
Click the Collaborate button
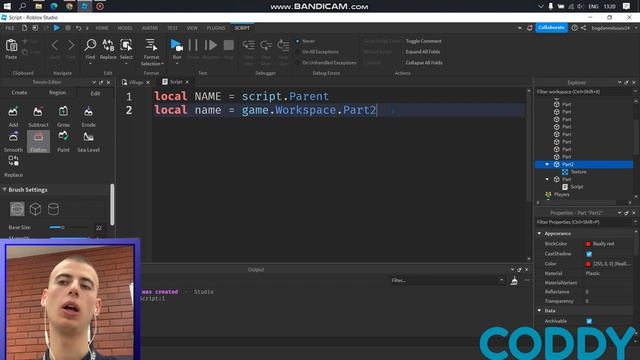[551, 28]
